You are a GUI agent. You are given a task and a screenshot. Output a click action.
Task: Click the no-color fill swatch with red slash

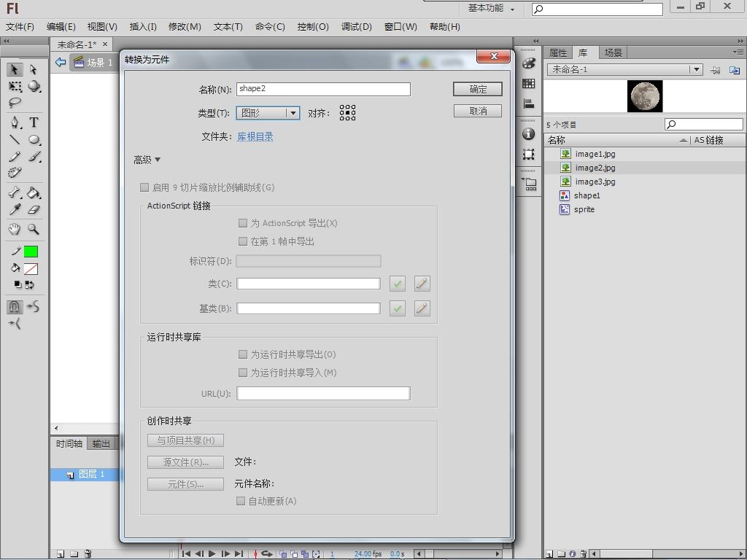[x=31, y=269]
